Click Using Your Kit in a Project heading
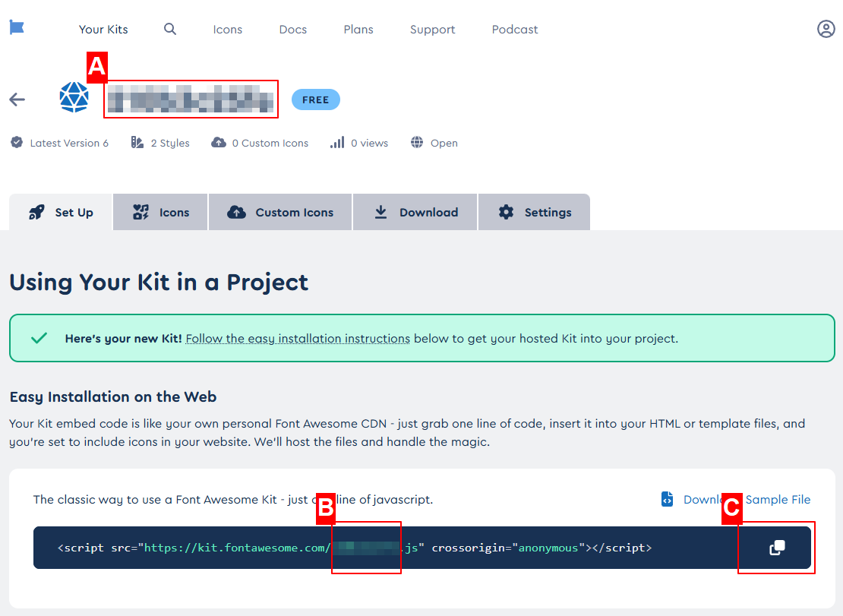Image resolution: width=843 pixels, height=616 pixels. 159,283
